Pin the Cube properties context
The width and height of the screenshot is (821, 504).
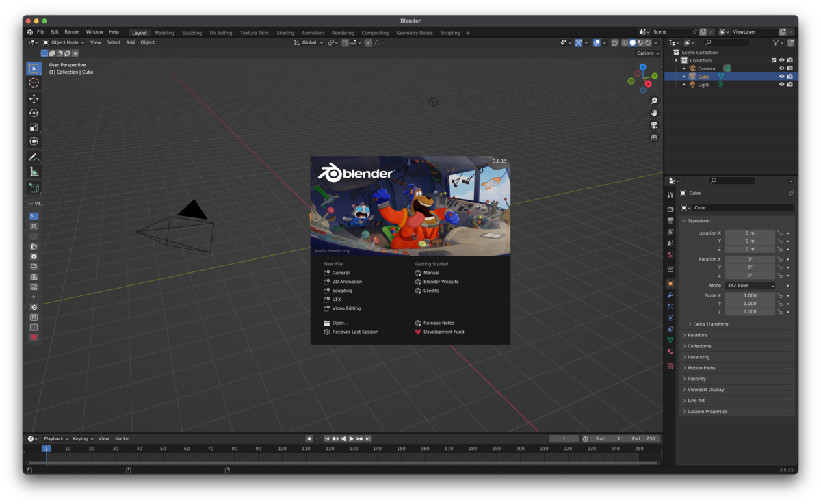coord(791,194)
